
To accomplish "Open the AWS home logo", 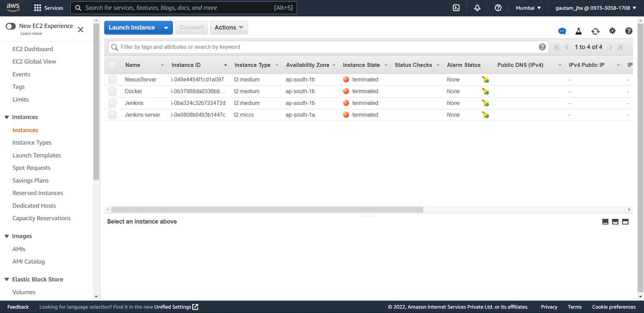I will click(x=13, y=7).
